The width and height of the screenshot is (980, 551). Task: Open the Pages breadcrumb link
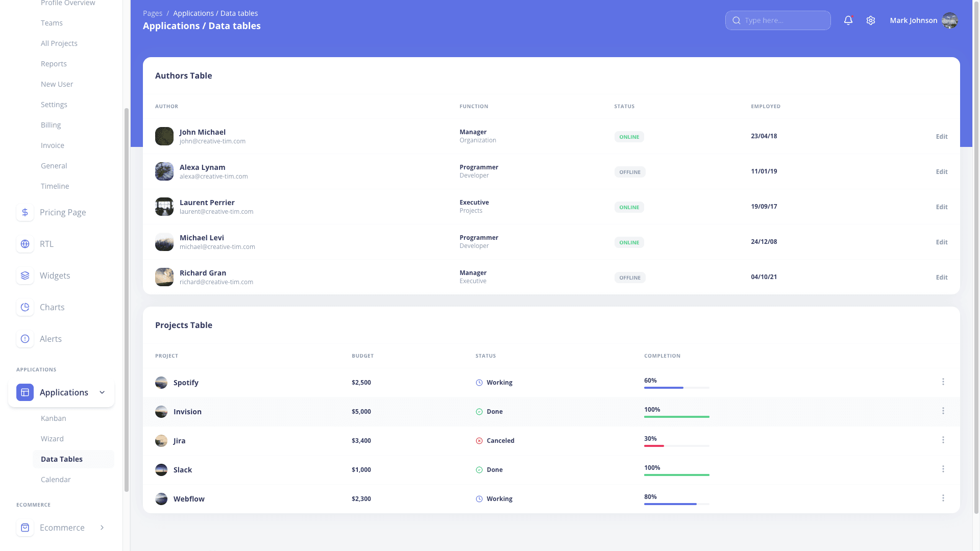pos(152,13)
